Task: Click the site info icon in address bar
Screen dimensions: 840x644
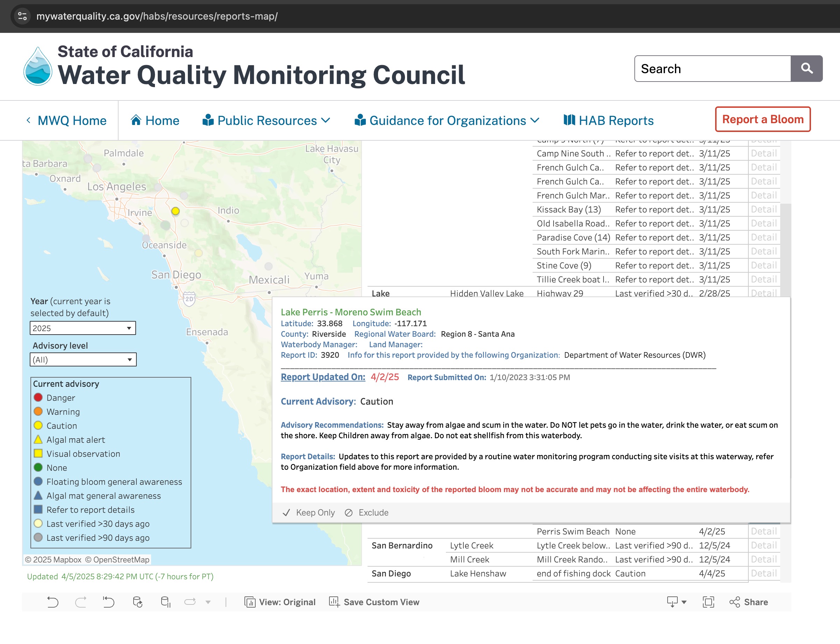Action: (23, 16)
